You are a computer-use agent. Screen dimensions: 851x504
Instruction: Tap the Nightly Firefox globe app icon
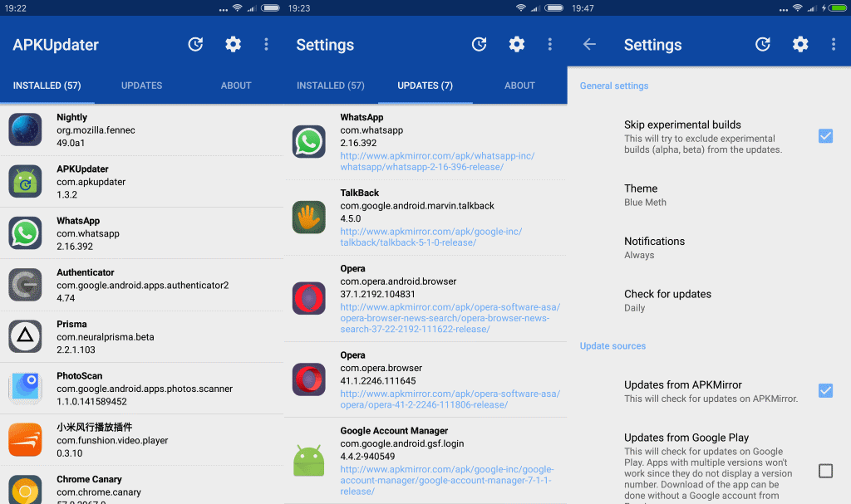coord(25,130)
